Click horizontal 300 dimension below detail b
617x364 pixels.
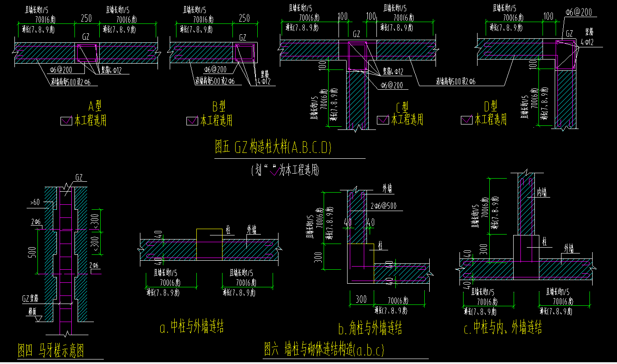361,299
